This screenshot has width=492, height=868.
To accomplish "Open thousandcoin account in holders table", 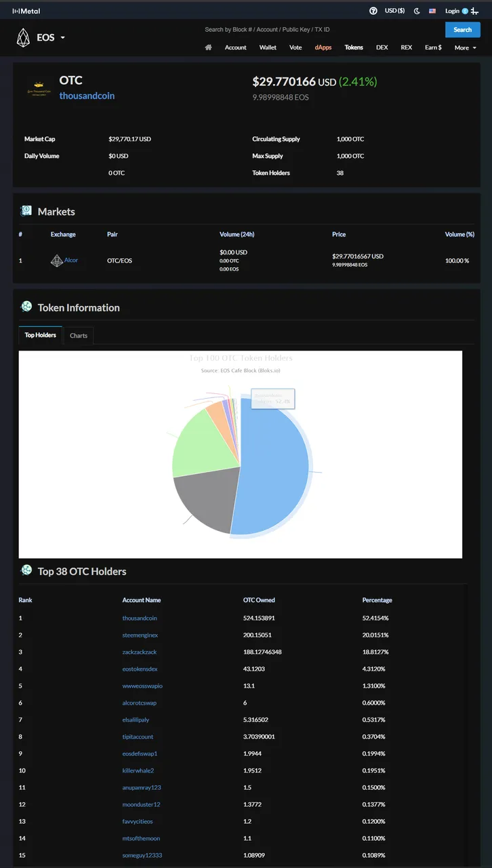I will tap(140, 618).
